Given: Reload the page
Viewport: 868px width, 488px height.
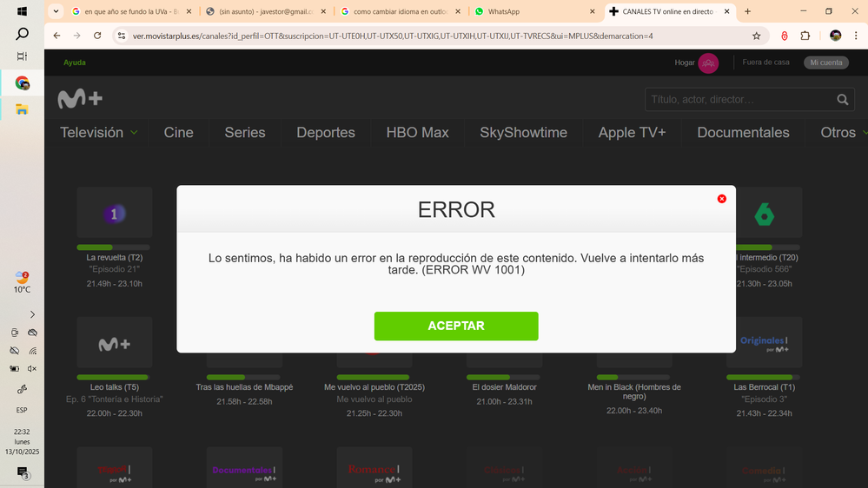Looking at the screenshot, I should (97, 36).
